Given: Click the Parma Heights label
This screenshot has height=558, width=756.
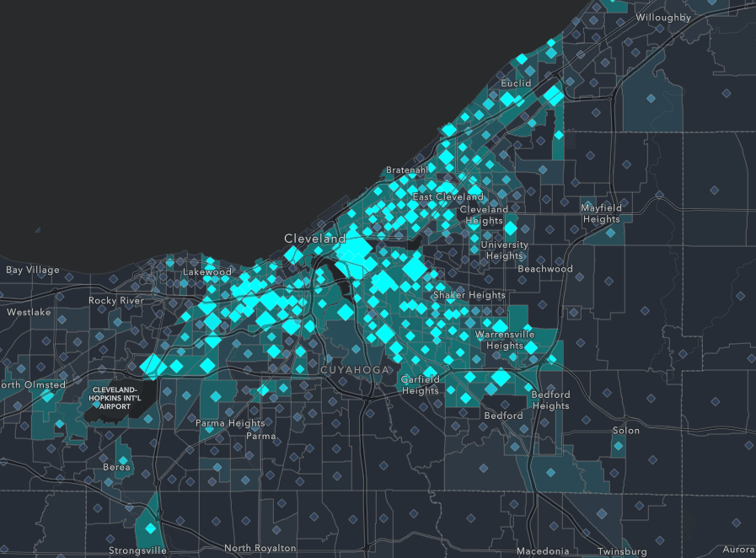Looking at the screenshot, I should tap(230, 423).
